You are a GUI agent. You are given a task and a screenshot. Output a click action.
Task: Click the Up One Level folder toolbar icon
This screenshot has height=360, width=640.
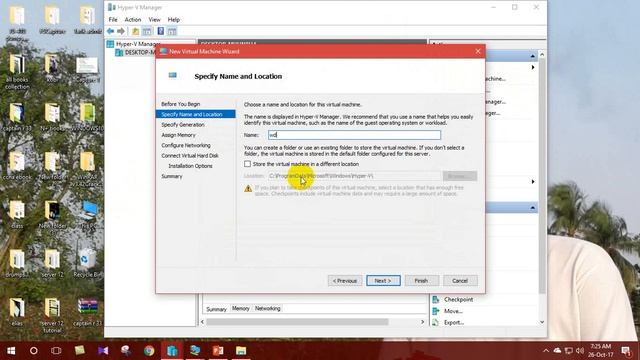coord(136,31)
